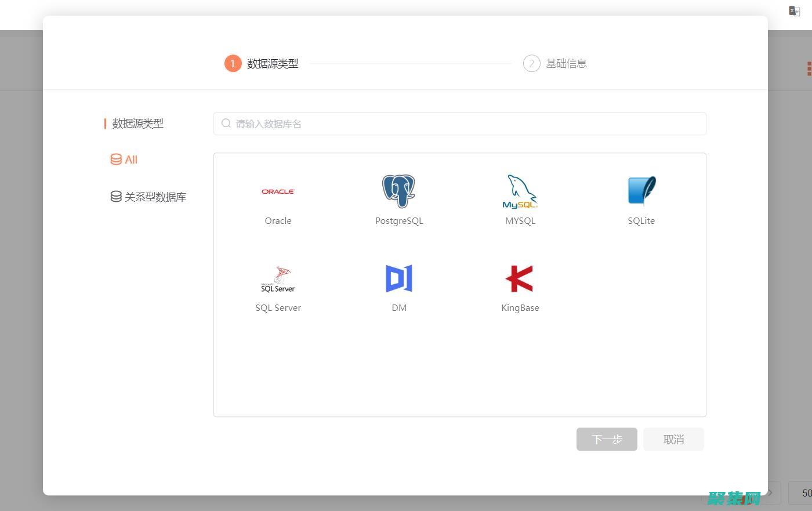Click the 下一步 button
Viewport: 812px width, 511px height.
[606, 439]
